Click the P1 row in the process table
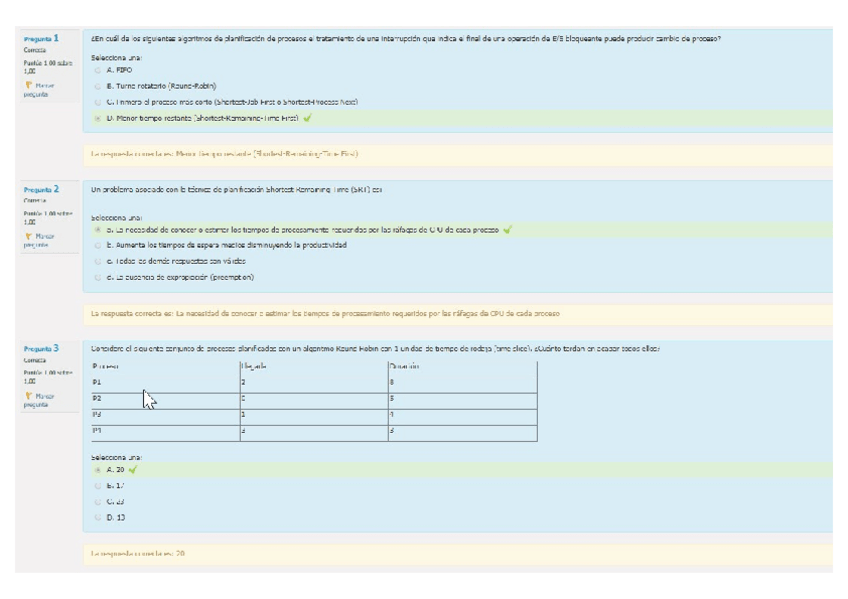The height and width of the screenshot is (599, 848). [314, 382]
